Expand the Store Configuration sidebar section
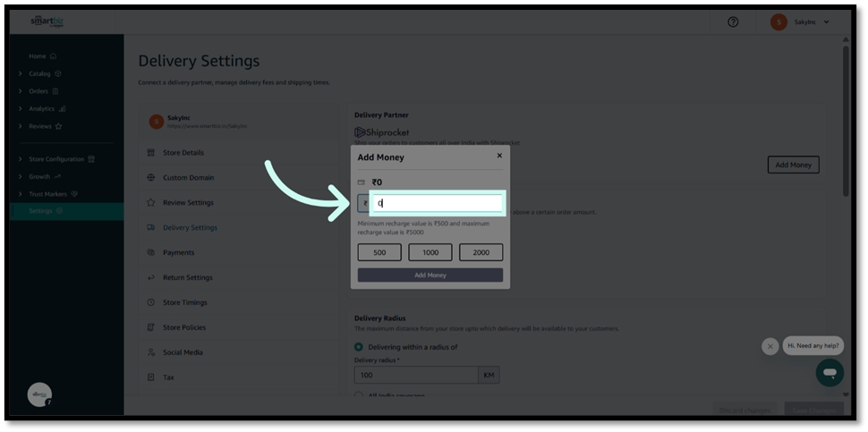 21,159
